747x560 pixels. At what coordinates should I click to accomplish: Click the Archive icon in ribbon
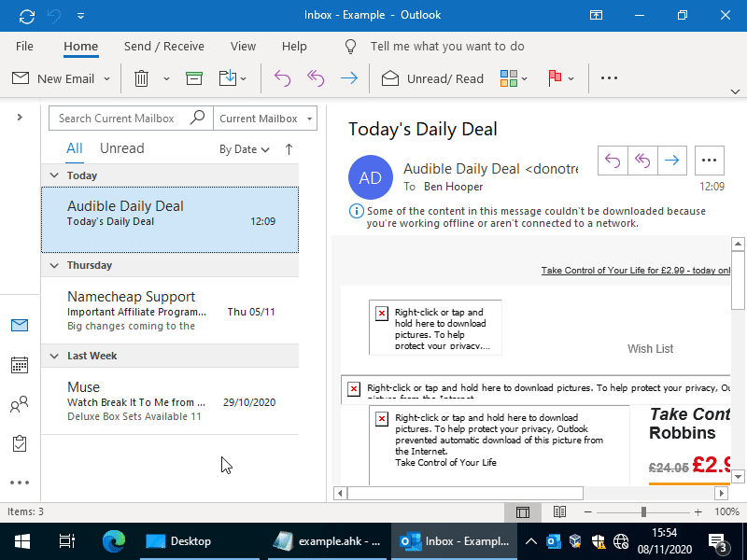(x=194, y=78)
